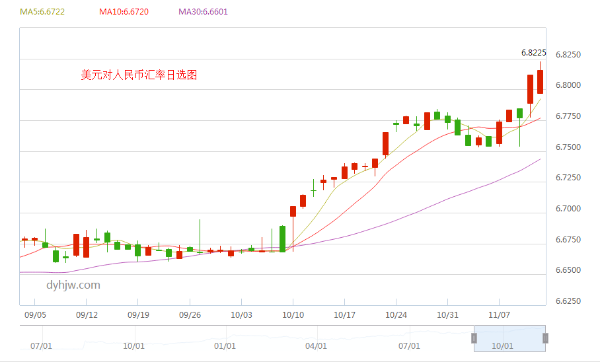Click the green candlestick at 10/31

coord(448,120)
